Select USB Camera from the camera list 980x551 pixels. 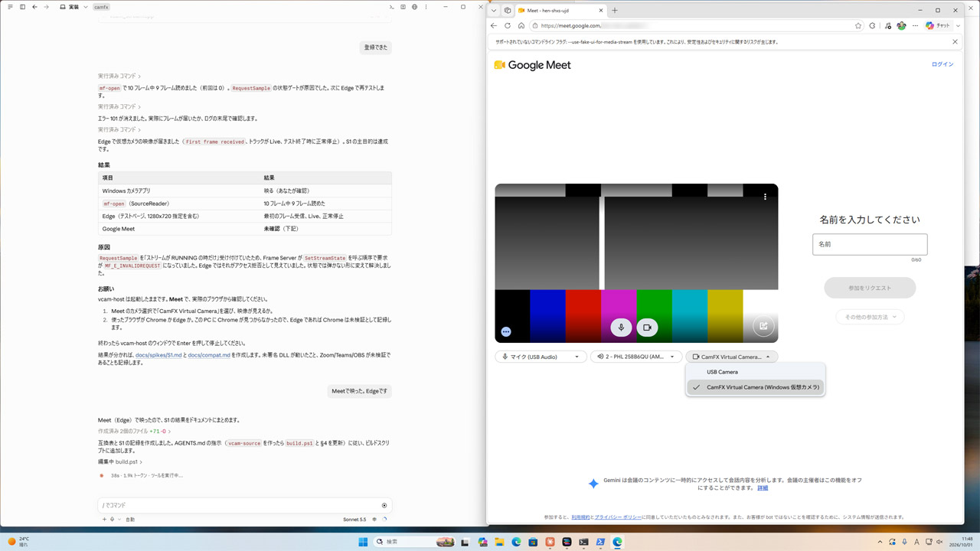point(756,372)
